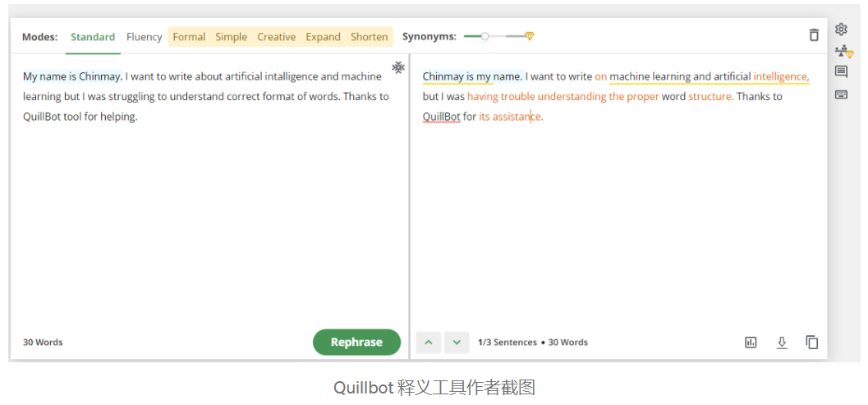Click the orange word "on" in output
868x405 pixels.
[600, 76]
